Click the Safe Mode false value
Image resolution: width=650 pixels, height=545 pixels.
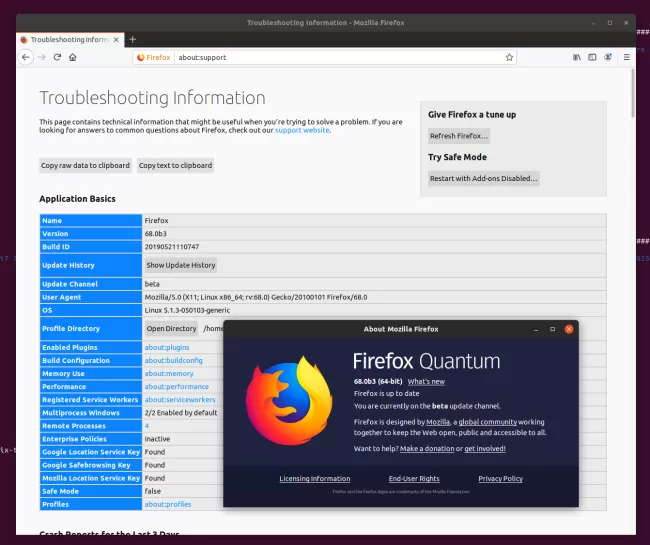point(153,491)
